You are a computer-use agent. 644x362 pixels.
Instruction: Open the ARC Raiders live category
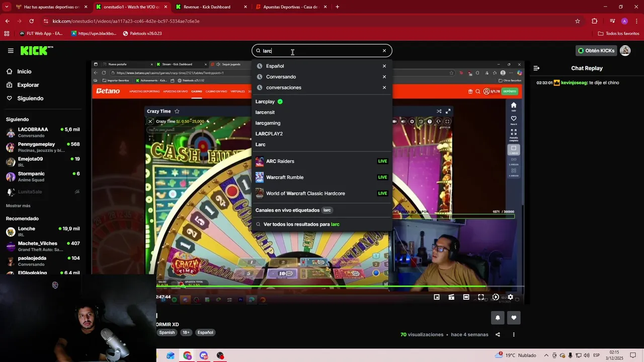tap(321, 161)
